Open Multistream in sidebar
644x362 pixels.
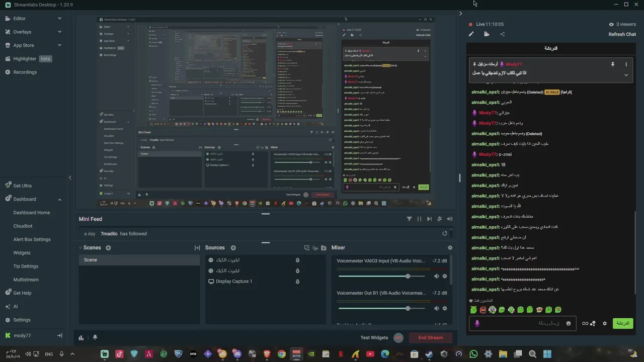click(x=26, y=280)
